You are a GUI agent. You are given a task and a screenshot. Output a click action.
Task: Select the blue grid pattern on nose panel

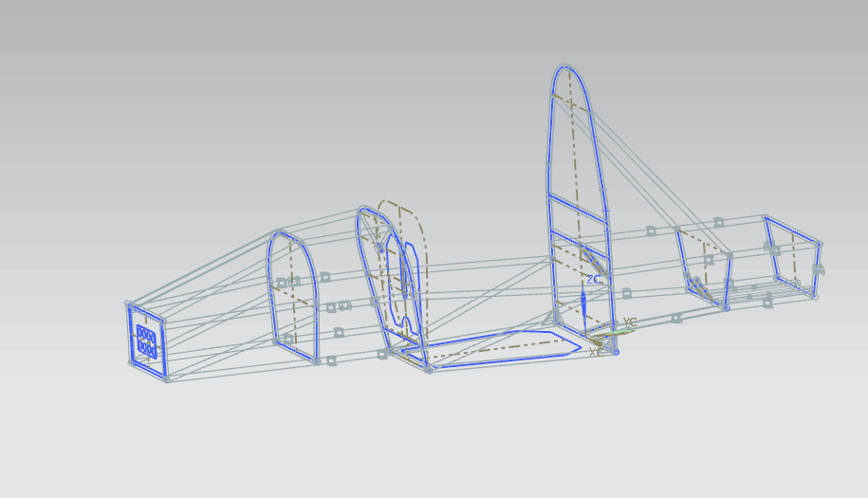click(x=146, y=340)
